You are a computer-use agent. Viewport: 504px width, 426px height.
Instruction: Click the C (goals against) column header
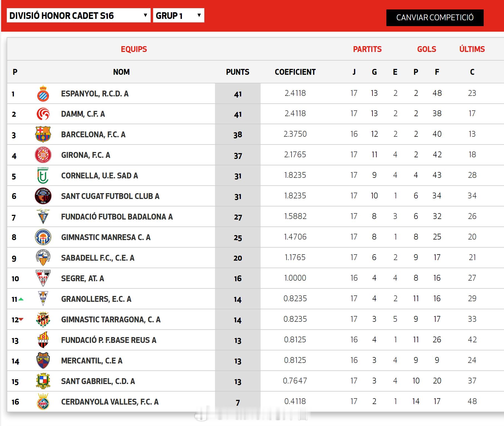[x=472, y=72]
